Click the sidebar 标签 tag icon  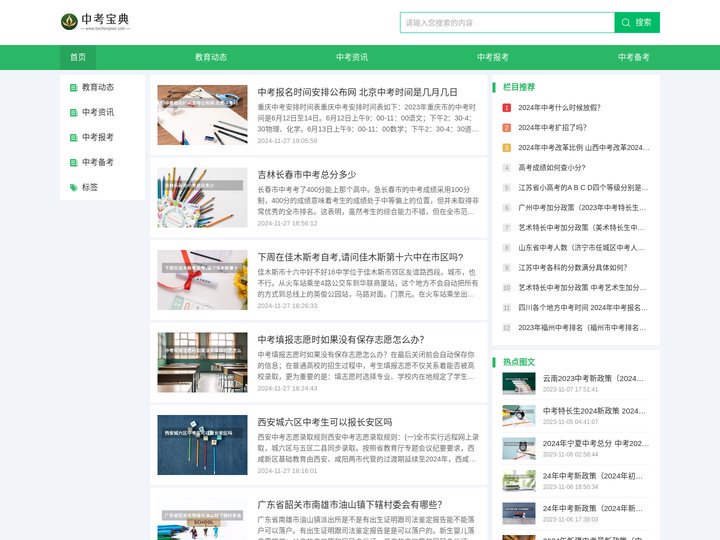point(73,187)
